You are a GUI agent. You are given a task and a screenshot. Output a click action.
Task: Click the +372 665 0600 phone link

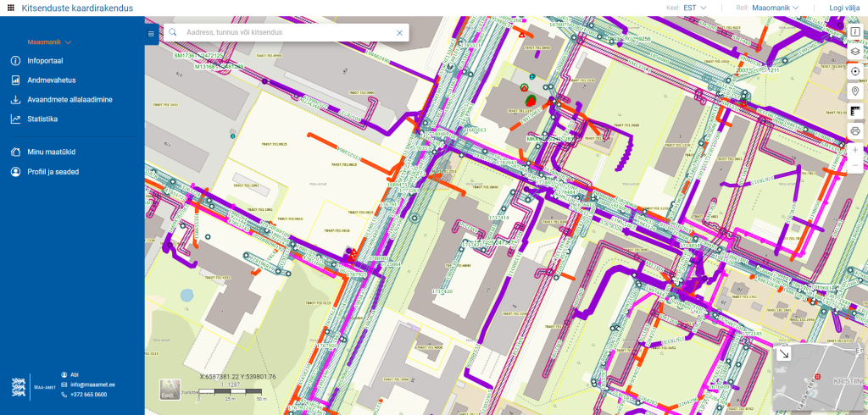(x=88, y=395)
